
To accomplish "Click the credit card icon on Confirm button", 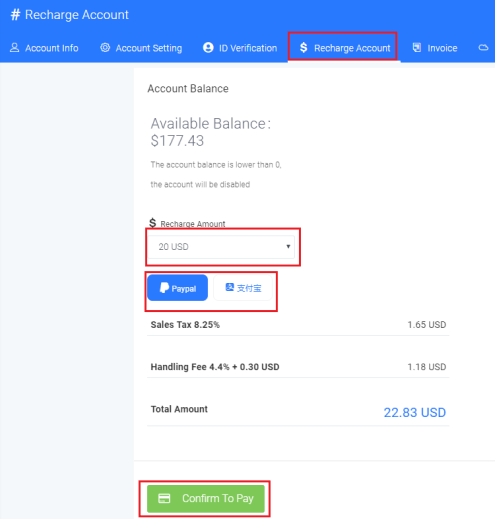I will 164,498.
